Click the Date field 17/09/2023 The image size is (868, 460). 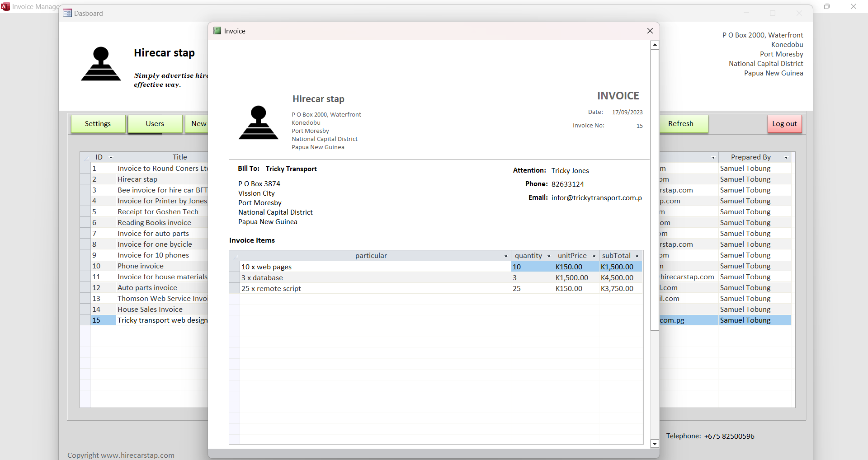click(x=627, y=112)
